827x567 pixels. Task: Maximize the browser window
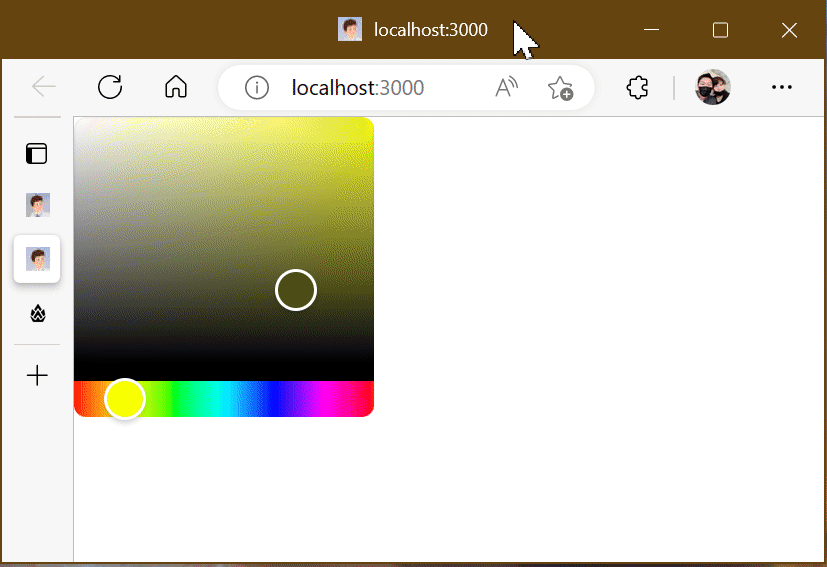coord(720,30)
